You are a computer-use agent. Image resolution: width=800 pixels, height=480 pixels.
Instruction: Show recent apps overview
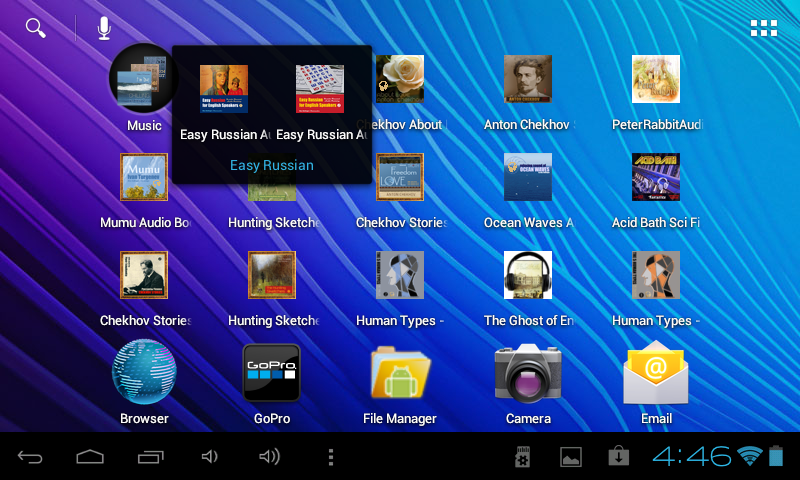151,457
